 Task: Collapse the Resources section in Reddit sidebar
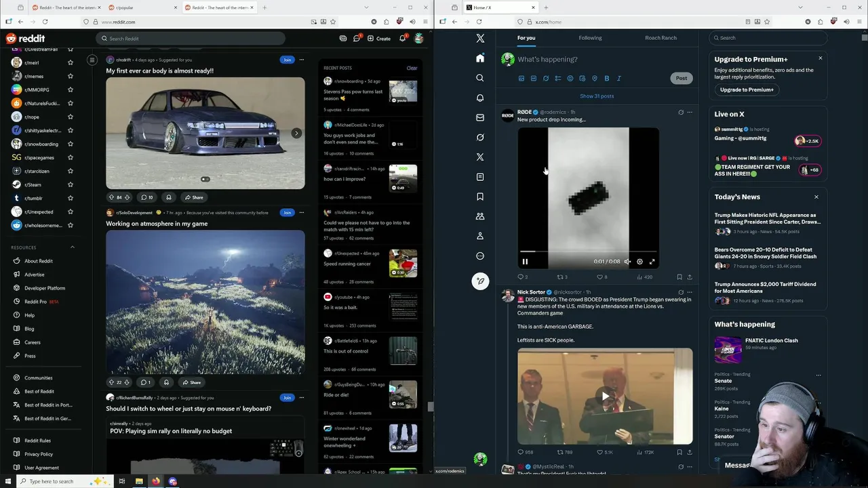click(x=73, y=247)
